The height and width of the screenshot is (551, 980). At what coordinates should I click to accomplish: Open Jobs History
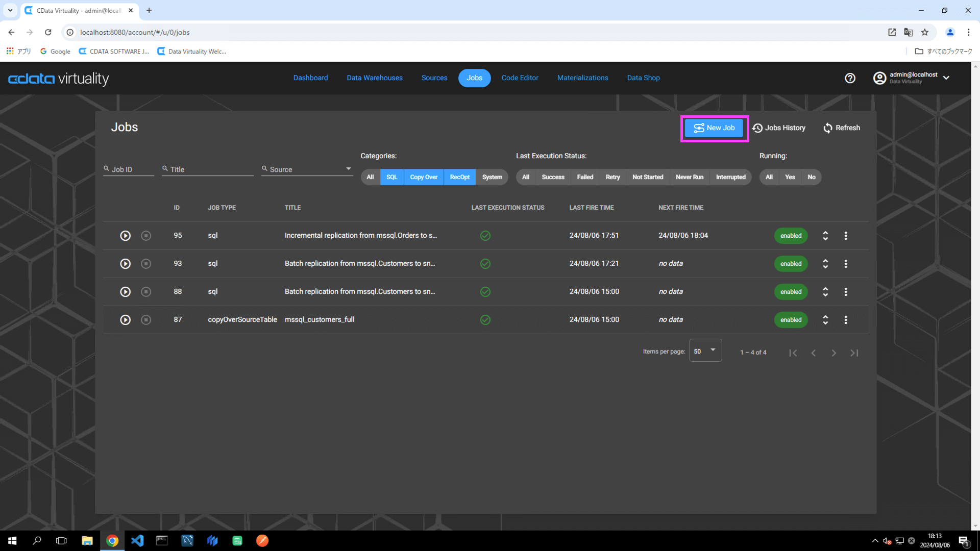pyautogui.click(x=779, y=128)
